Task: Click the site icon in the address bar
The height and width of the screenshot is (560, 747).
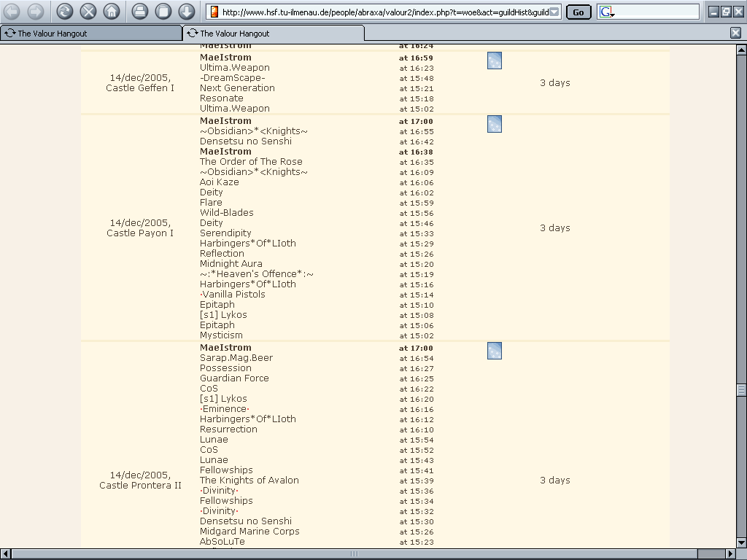Action: 214,12
